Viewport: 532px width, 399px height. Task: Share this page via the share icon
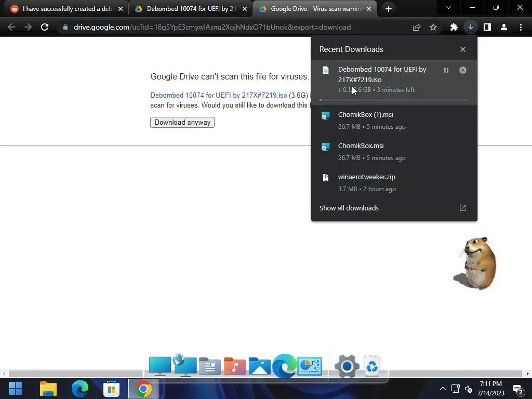click(x=417, y=27)
